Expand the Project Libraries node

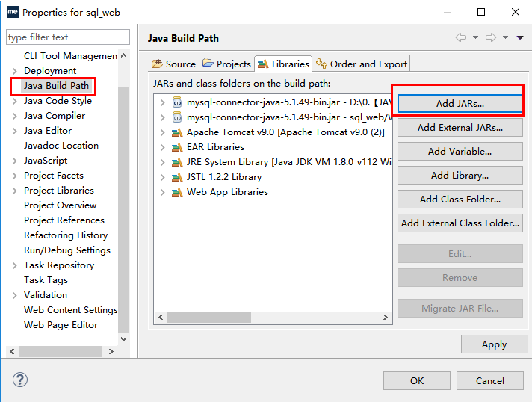point(14,191)
